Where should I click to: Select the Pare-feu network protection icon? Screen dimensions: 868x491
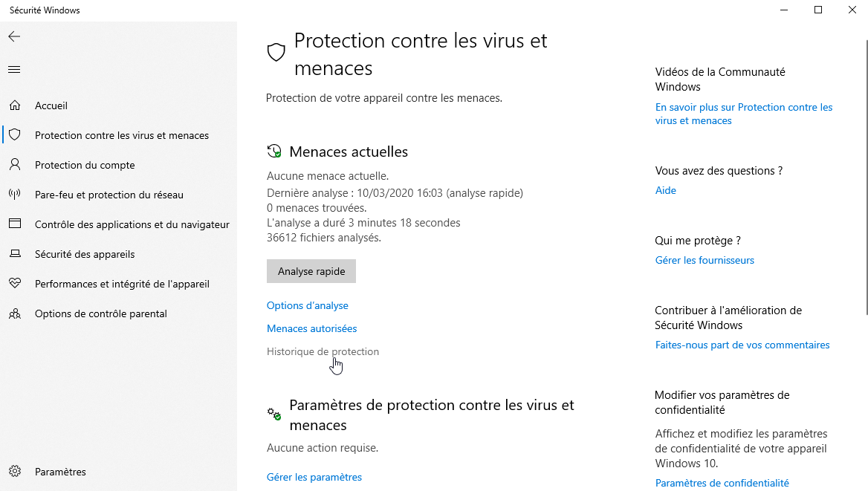(15, 194)
